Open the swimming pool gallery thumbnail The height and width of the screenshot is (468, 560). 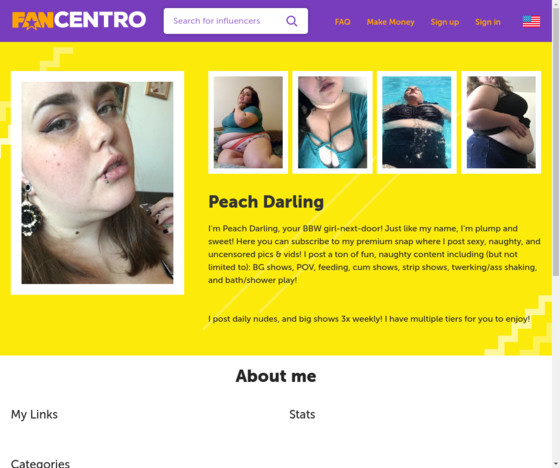pos(417,122)
